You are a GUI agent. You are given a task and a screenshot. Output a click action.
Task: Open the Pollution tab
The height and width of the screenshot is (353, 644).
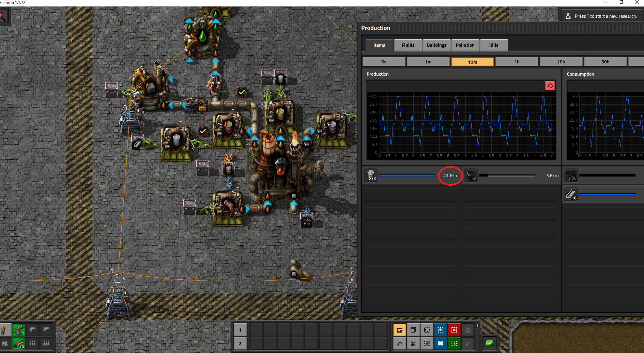point(465,45)
